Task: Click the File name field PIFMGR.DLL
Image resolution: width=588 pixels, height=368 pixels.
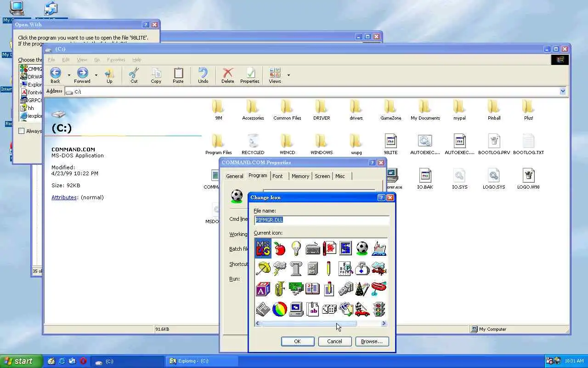Action: pos(322,220)
